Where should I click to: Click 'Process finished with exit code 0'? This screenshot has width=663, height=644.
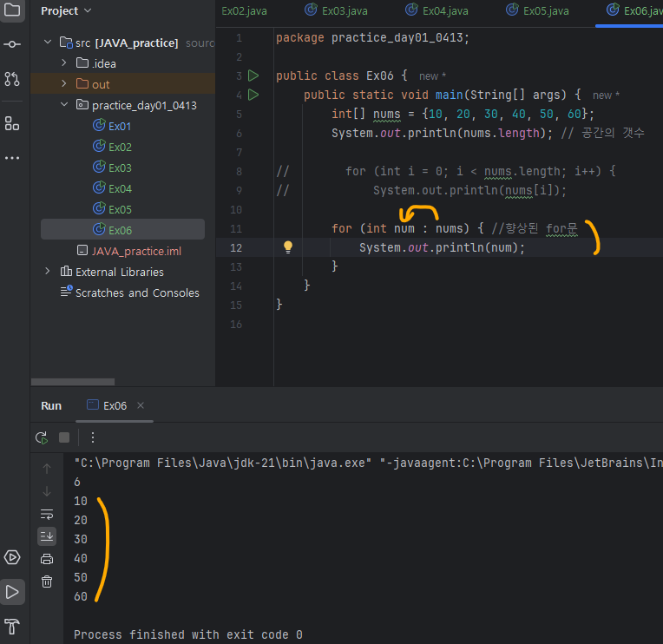[188, 634]
